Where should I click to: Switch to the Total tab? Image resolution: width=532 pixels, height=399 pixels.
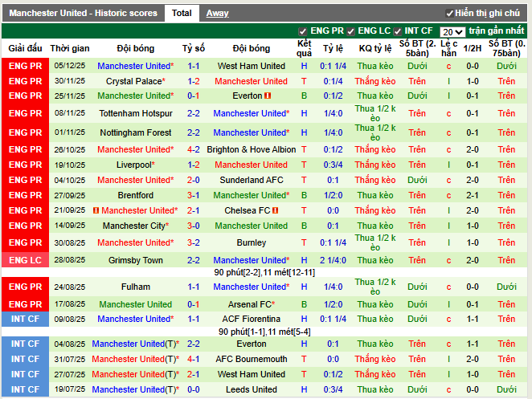click(182, 13)
